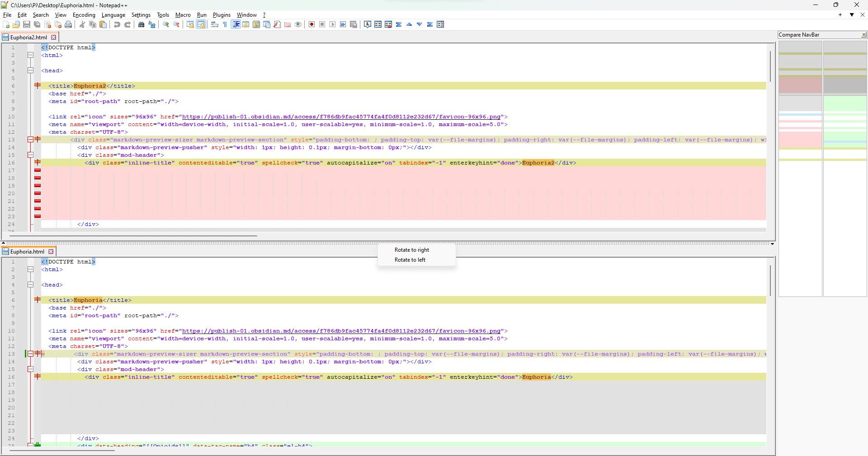
Task: Stop macro recording icon
Action: click(x=322, y=24)
